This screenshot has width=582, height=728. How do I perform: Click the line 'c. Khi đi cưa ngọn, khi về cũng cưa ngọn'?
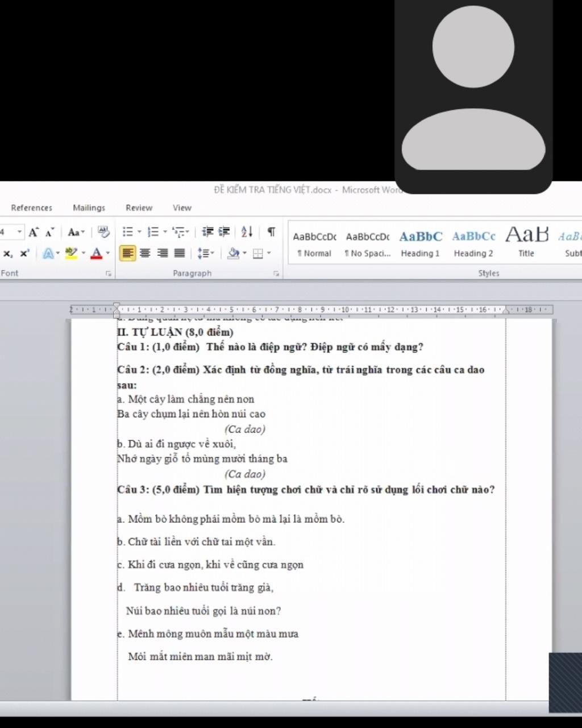pyautogui.click(x=210, y=565)
